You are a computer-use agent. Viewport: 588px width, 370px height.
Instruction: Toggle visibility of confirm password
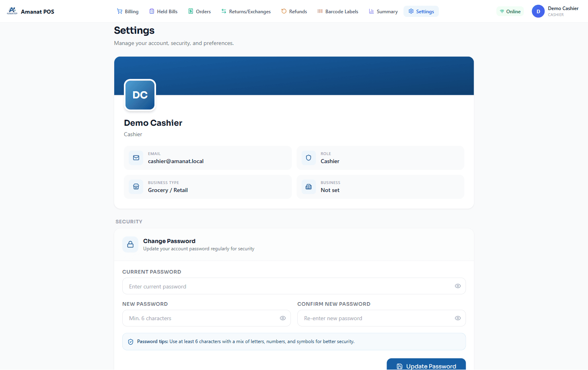pos(458,318)
